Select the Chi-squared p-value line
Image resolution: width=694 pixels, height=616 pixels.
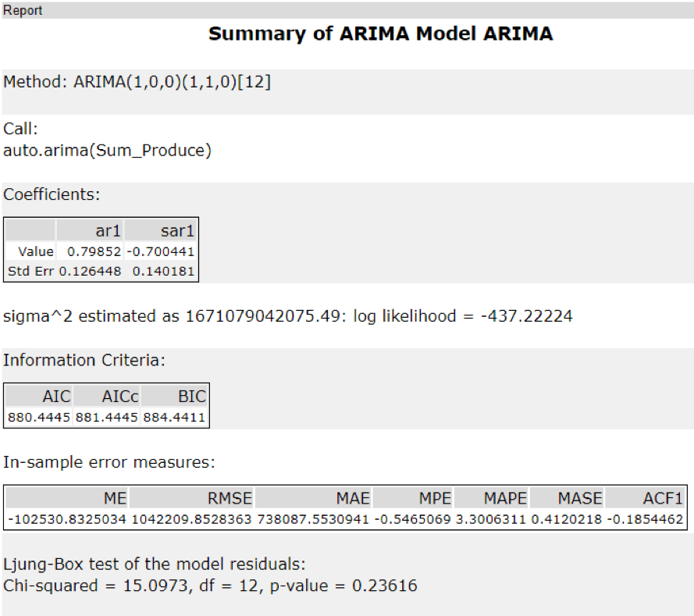(210, 585)
